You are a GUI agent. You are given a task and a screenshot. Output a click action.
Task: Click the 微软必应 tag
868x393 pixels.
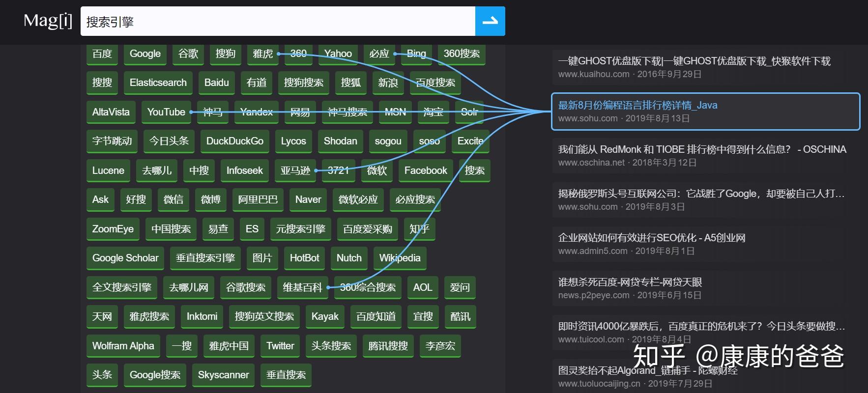(x=358, y=199)
